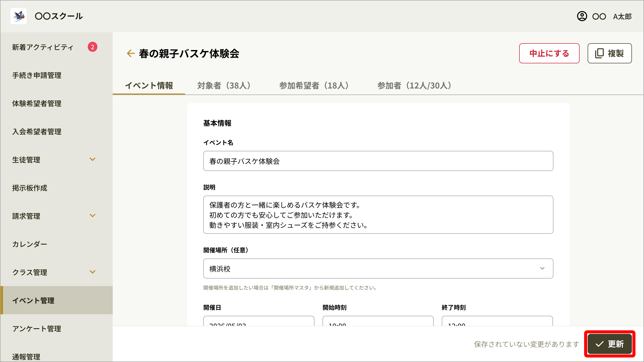Click the 説明 description text area
The image size is (644, 362).
pos(378,215)
